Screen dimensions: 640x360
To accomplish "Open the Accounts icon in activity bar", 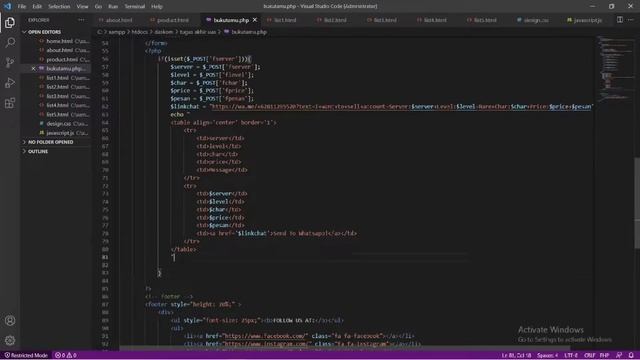I will click(10, 320).
